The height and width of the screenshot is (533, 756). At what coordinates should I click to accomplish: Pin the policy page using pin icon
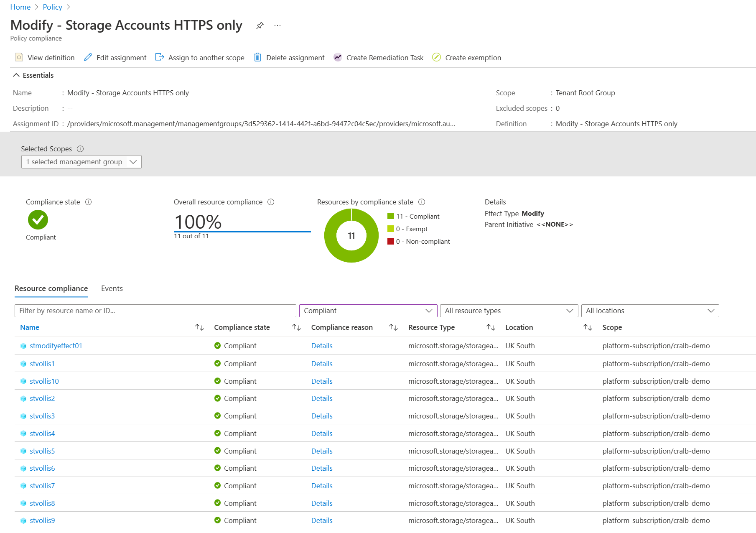[260, 26]
